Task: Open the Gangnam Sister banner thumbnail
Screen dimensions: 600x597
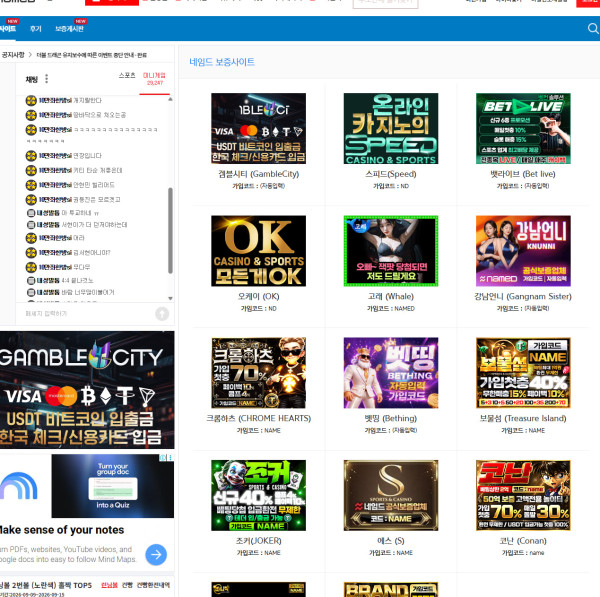Action: (x=523, y=251)
